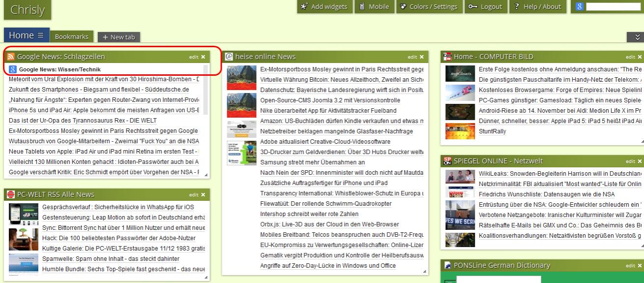Viewport: 644px width, 283px height.
Task: Click Logout in the top bar
Action: pyautogui.click(x=485, y=6)
